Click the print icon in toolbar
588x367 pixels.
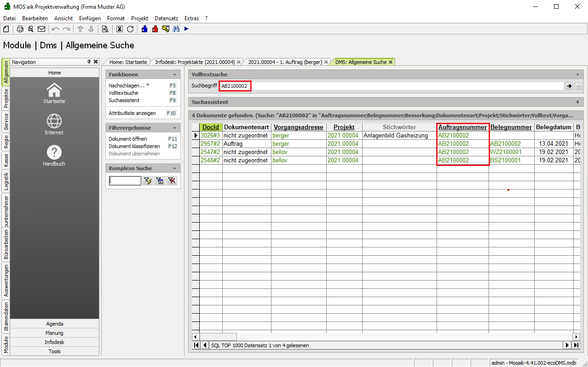[x=20, y=29]
